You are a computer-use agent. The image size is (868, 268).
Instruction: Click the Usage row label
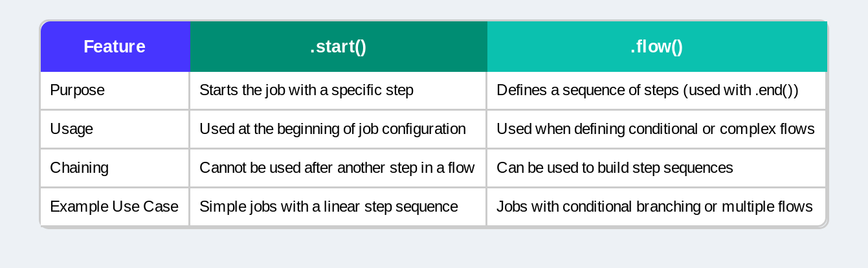71,129
